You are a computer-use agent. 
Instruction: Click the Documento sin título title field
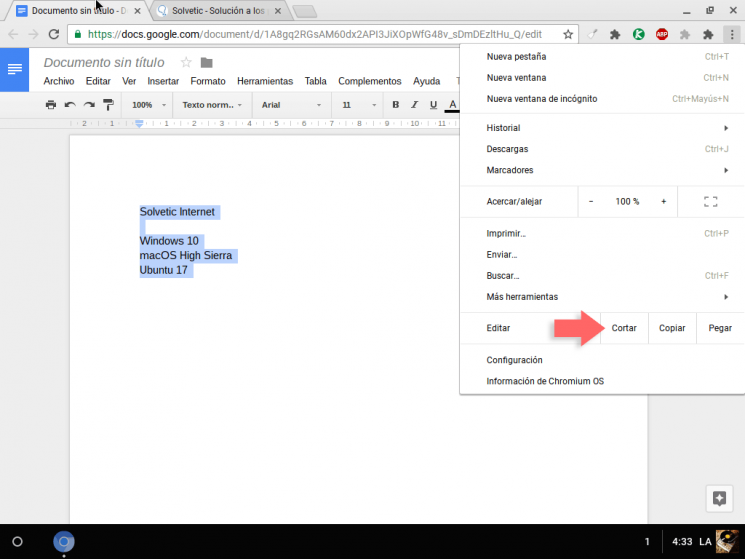[x=104, y=62]
